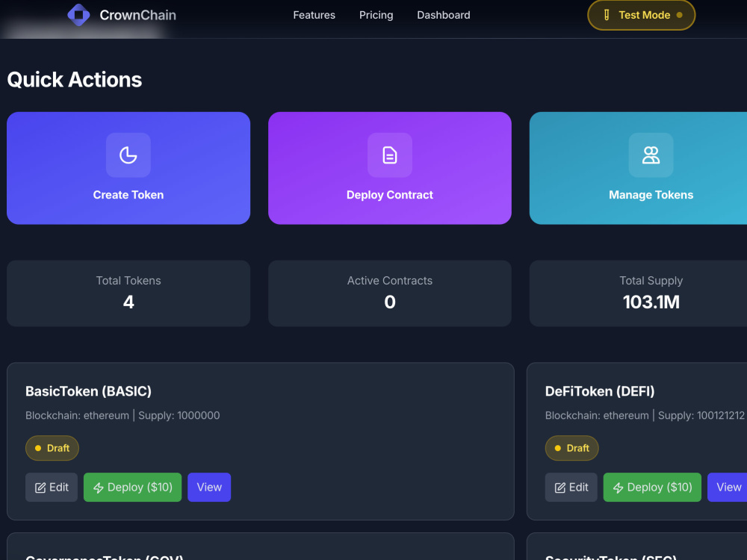Click the Active Contracts value 0
747x560 pixels.
[390, 302]
